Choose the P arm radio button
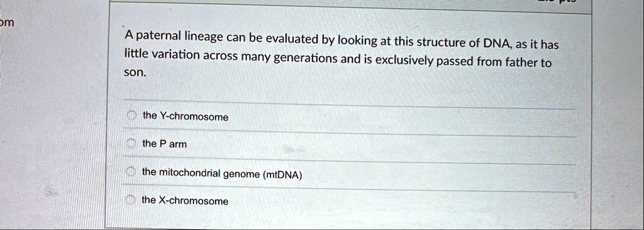 tap(131, 144)
